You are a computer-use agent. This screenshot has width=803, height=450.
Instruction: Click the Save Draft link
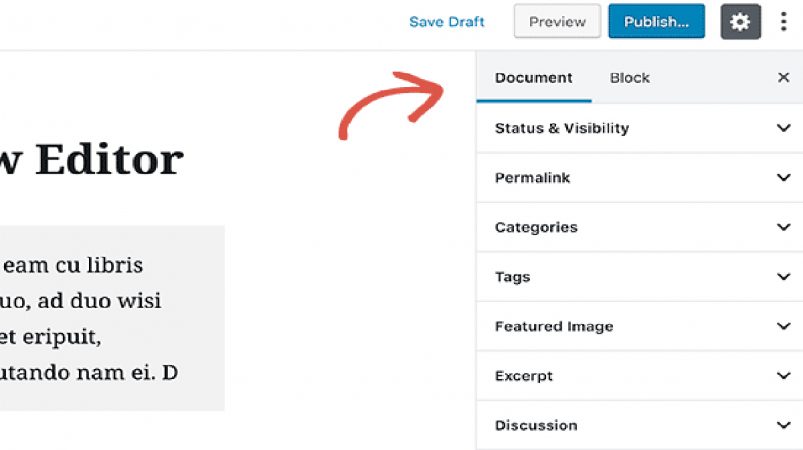[447, 22]
